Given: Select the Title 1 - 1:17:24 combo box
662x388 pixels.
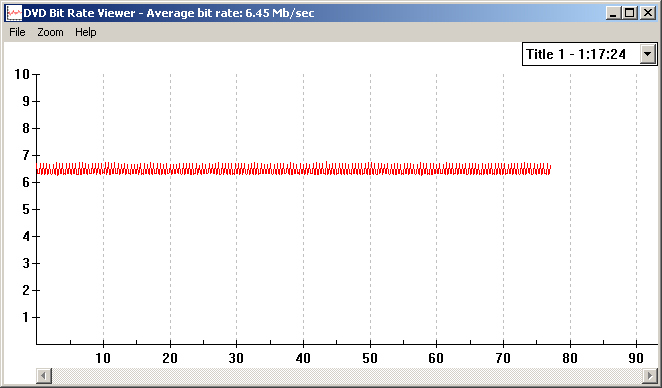Looking at the screenshot, I should (x=589, y=54).
